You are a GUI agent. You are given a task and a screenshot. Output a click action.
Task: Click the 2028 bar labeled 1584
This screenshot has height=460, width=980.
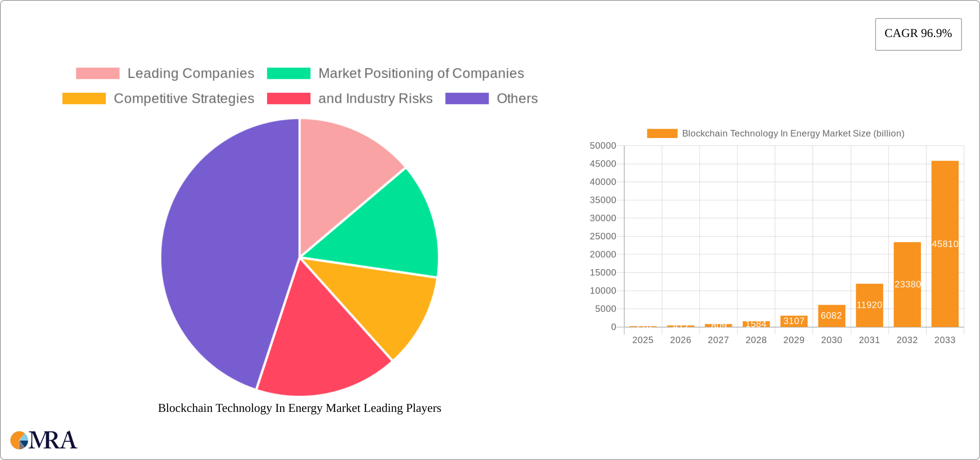[756, 324]
